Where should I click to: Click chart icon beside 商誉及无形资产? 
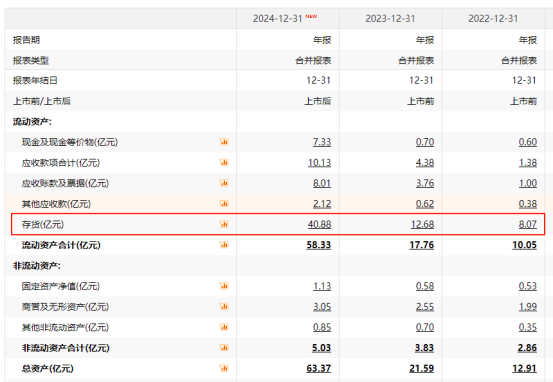[224, 306]
